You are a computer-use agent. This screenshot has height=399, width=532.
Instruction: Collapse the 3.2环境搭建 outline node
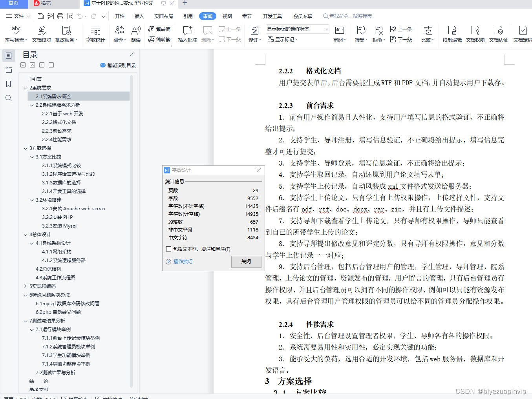[32, 200]
